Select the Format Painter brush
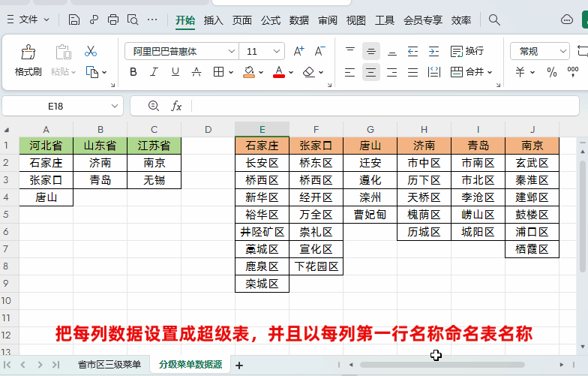The height and width of the screenshot is (376, 588). [28, 53]
